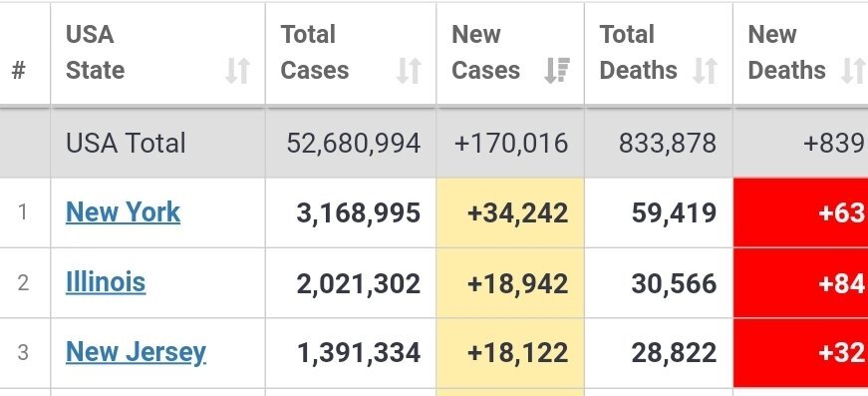Sort by Total Cases using arrows icon
868x396 pixels.
click(x=410, y=71)
